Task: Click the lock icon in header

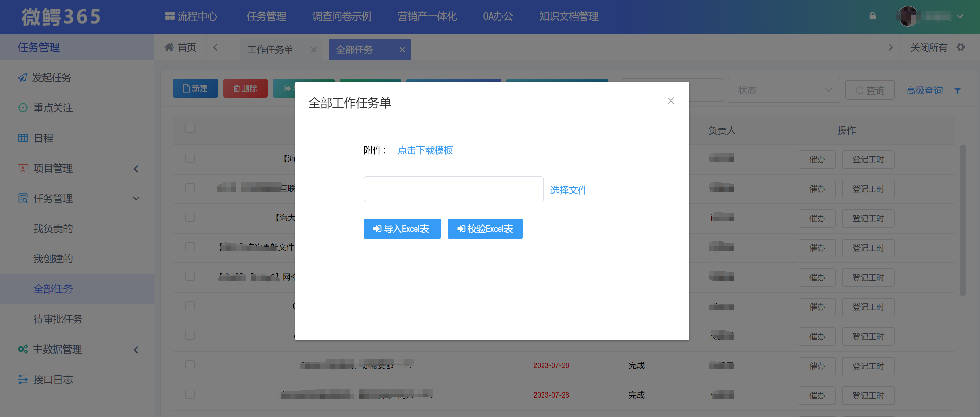Action: pyautogui.click(x=872, y=16)
